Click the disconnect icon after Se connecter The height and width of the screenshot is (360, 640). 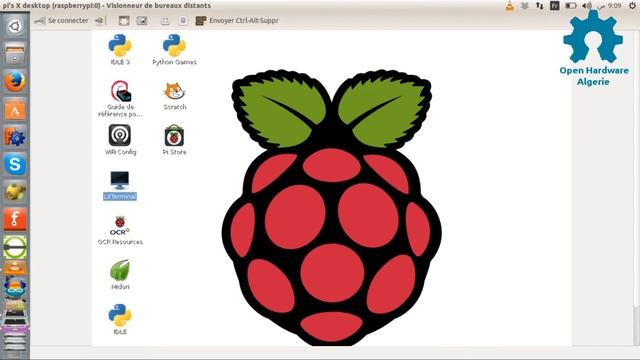coord(99,20)
